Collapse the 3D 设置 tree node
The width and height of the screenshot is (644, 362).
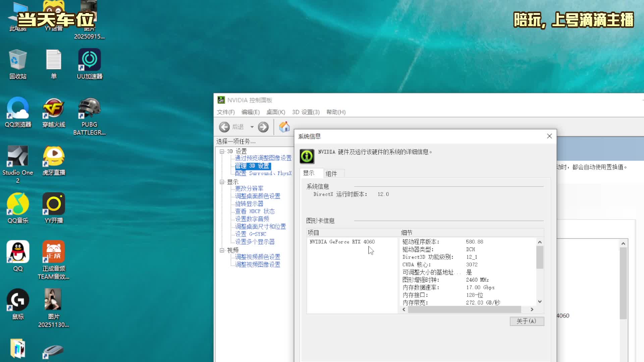222,152
